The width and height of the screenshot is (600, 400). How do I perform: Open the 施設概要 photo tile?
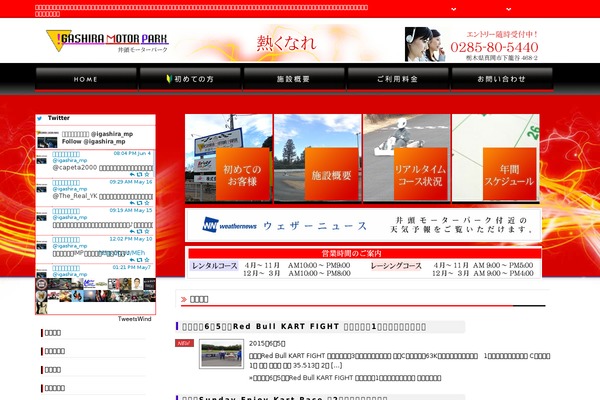[318, 158]
